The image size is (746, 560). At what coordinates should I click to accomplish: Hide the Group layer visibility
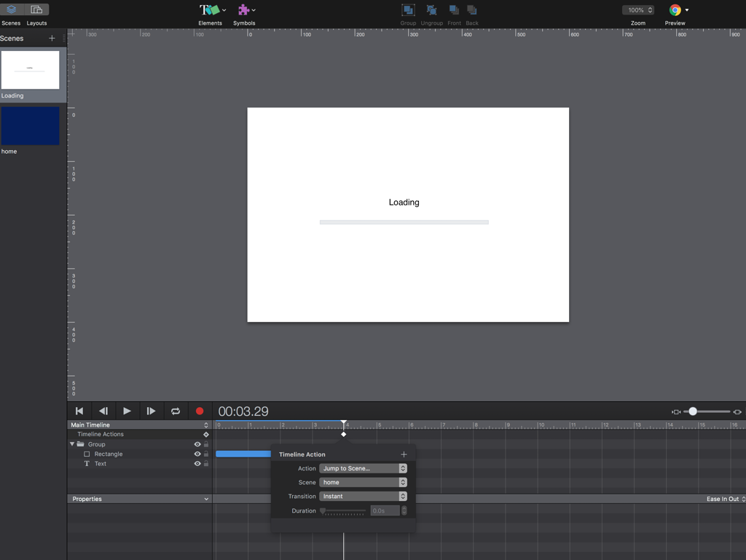pos(197,444)
